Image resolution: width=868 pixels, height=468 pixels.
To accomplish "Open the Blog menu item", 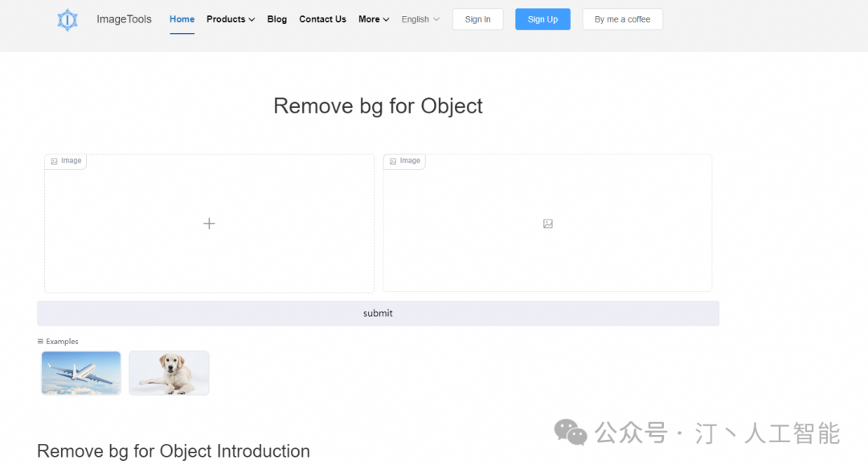I will [x=277, y=19].
